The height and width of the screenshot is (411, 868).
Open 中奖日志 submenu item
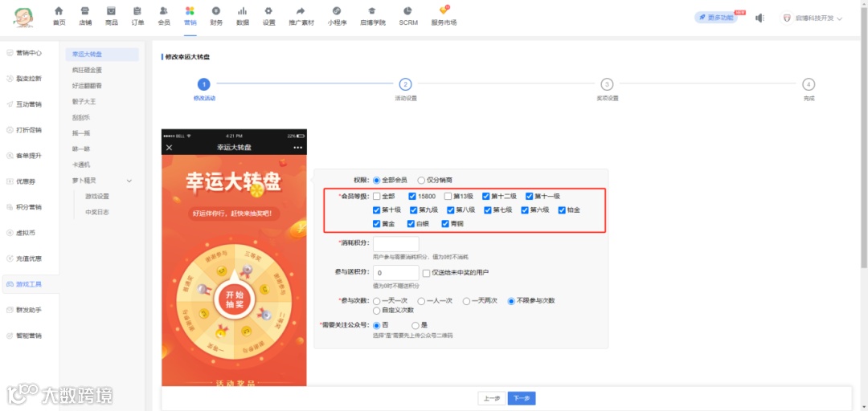coord(97,212)
